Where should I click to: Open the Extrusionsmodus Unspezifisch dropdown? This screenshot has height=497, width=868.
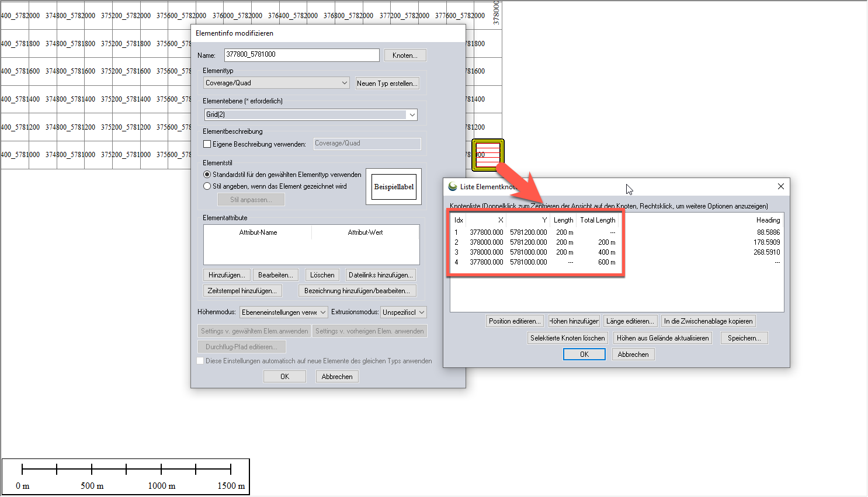click(404, 312)
